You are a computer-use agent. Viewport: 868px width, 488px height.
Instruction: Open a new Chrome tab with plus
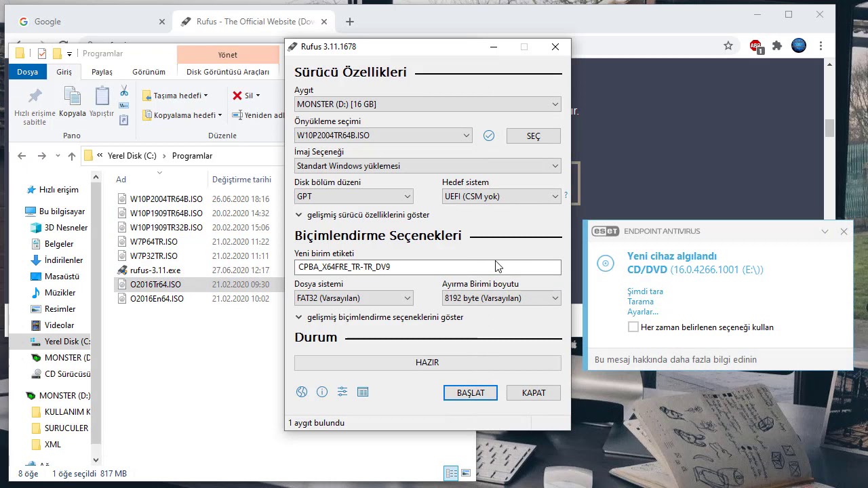point(350,22)
